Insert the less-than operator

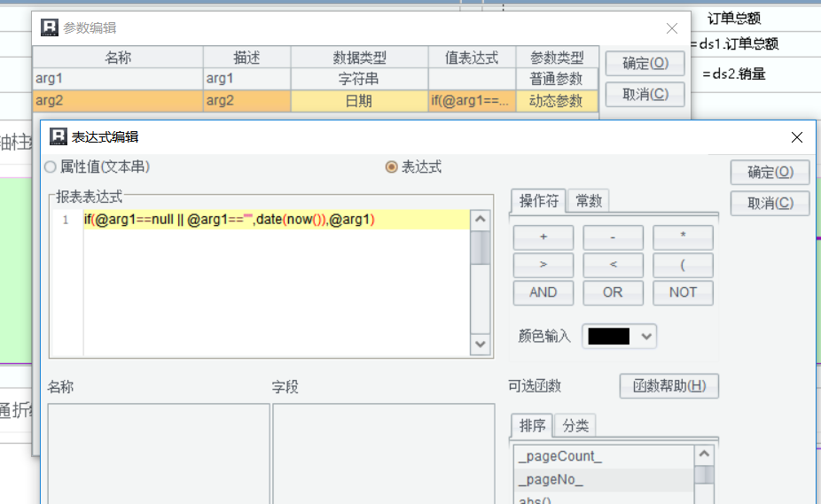(x=613, y=265)
